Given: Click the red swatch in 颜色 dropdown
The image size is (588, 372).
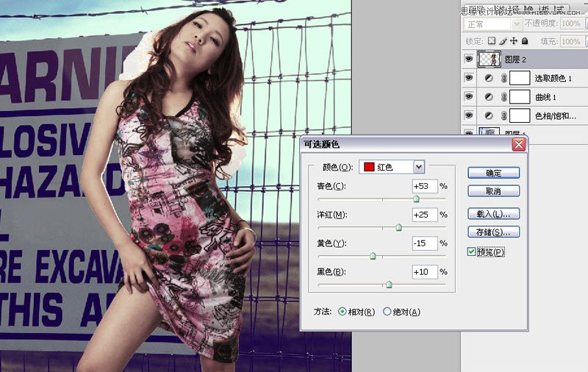Looking at the screenshot, I should 369,167.
